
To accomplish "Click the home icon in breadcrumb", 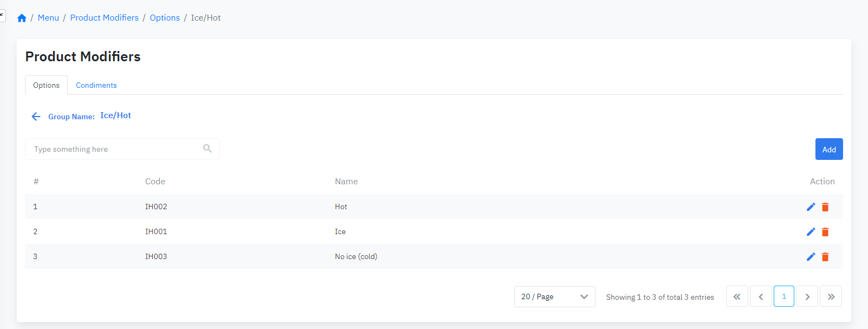I will [x=22, y=18].
